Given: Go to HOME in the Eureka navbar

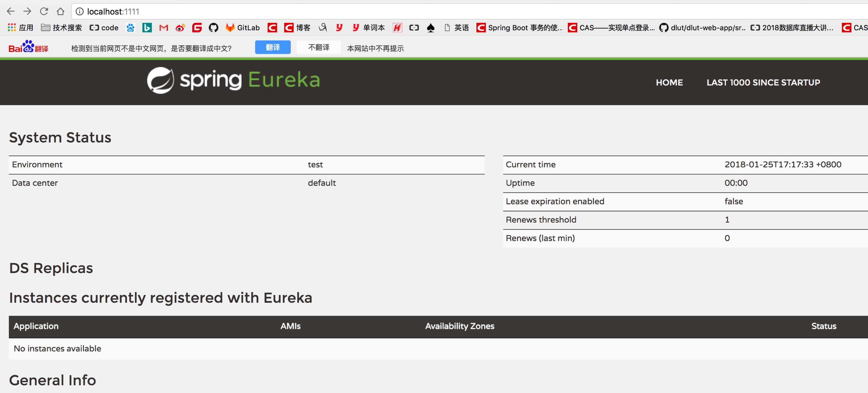Looking at the screenshot, I should click(669, 82).
